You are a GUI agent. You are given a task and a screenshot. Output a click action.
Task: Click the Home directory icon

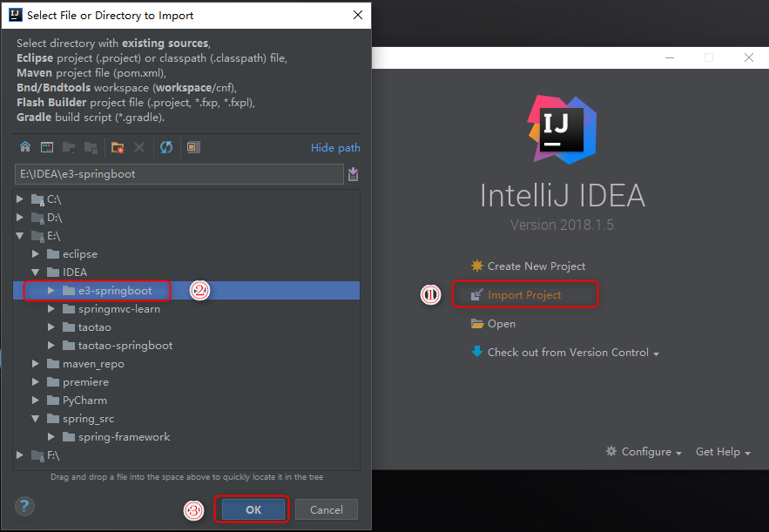click(25, 147)
